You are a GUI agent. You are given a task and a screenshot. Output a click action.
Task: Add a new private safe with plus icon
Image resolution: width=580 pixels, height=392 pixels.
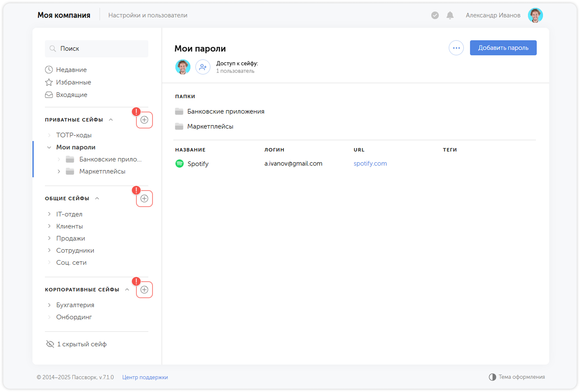click(144, 120)
